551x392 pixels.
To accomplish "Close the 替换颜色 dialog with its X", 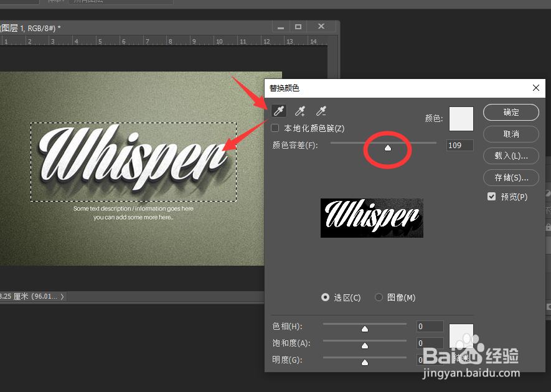I will [536, 88].
